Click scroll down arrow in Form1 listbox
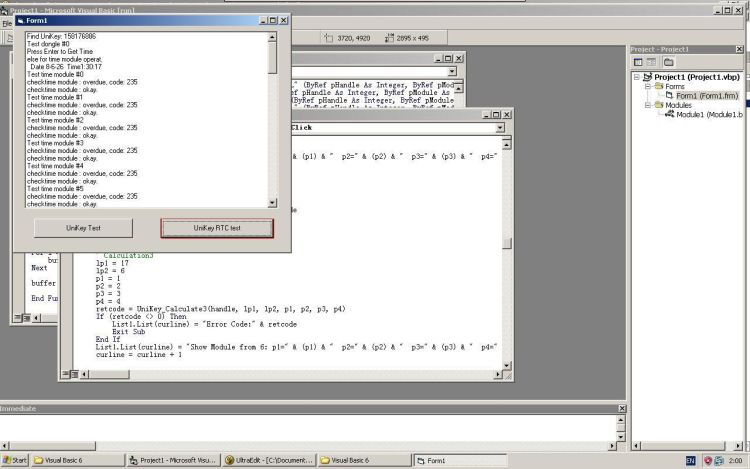 [x=272, y=203]
